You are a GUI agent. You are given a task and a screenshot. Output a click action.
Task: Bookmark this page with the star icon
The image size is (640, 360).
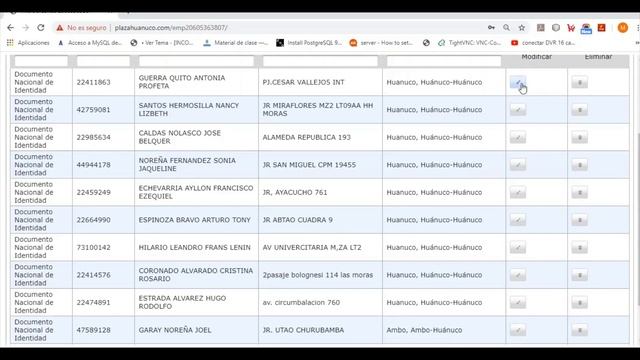(x=522, y=28)
